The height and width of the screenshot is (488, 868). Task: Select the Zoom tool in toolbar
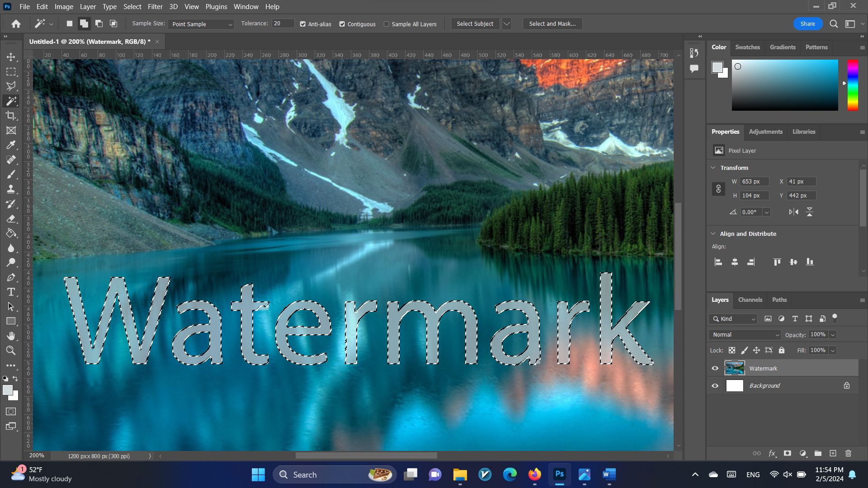[x=11, y=350]
